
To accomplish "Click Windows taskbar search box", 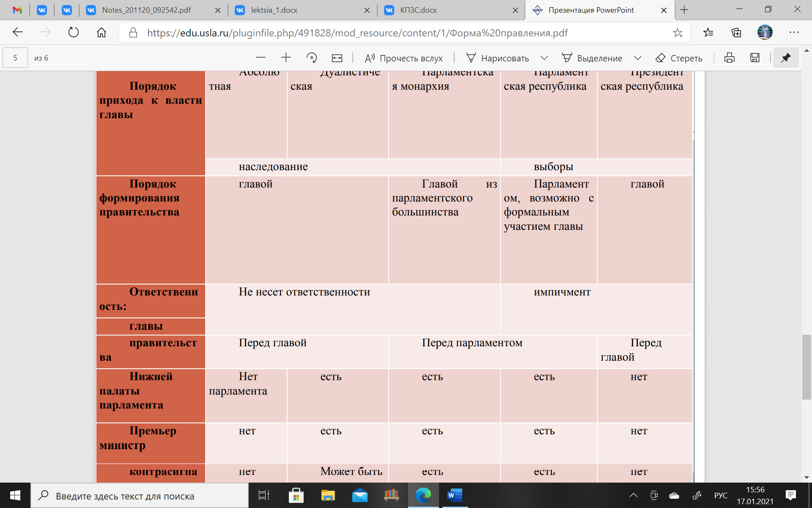I will pyautogui.click(x=140, y=496).
